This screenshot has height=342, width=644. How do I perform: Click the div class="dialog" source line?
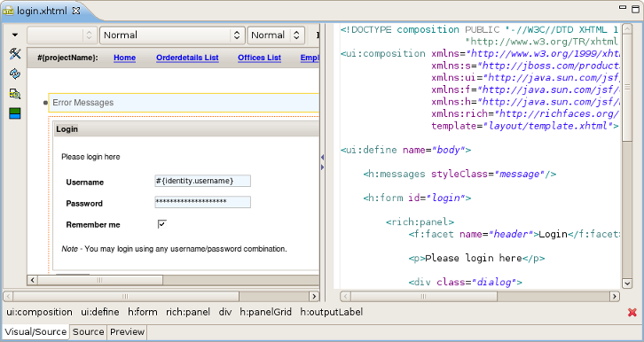pos(466,282)
